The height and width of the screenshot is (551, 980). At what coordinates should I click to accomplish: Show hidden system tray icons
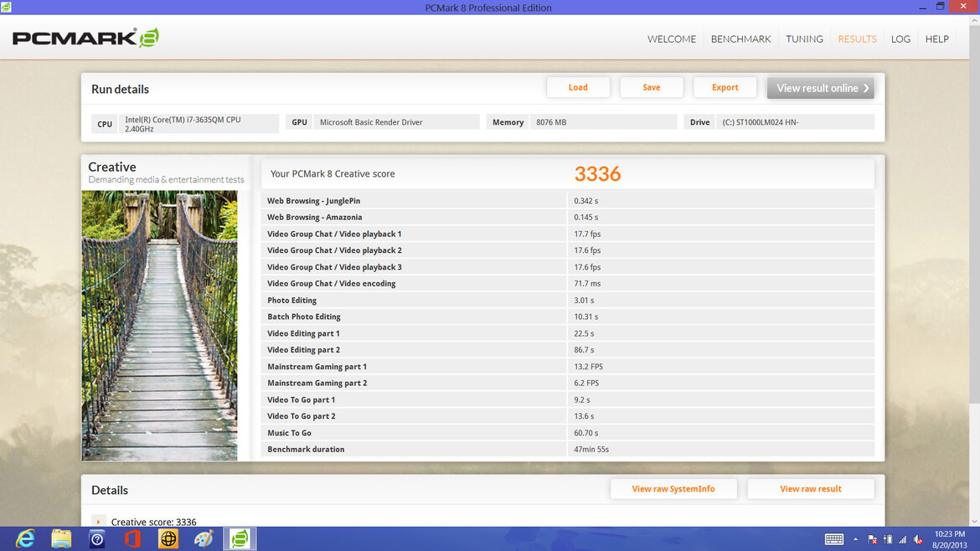pos(856,539)
